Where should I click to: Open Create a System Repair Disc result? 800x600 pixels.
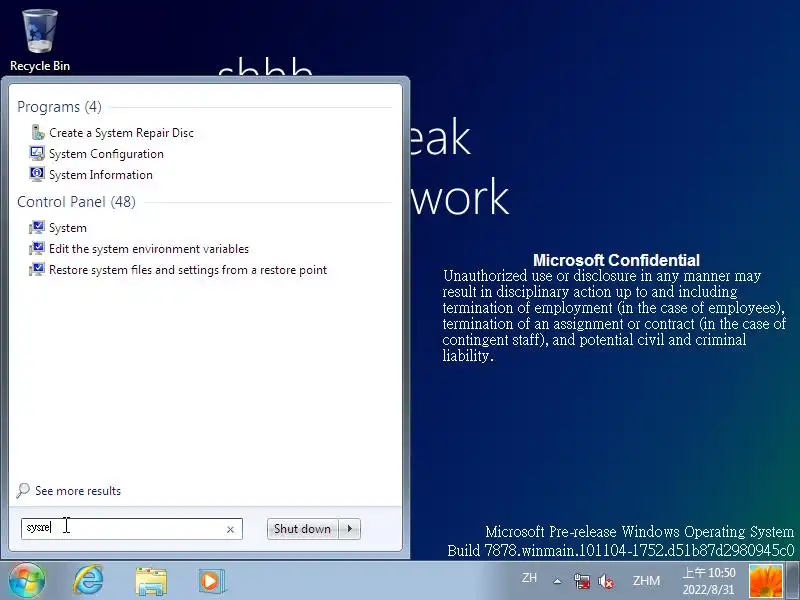point(121,133)
